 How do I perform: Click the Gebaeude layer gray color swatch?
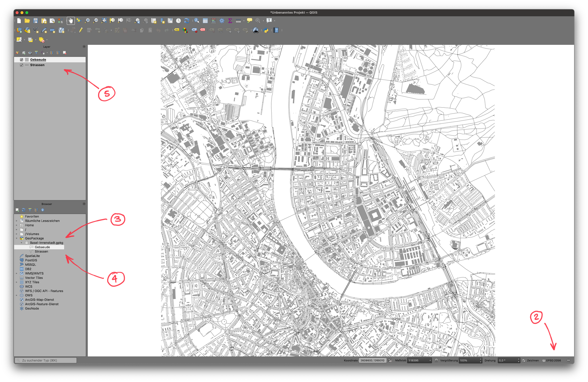[x=27, y=60]
